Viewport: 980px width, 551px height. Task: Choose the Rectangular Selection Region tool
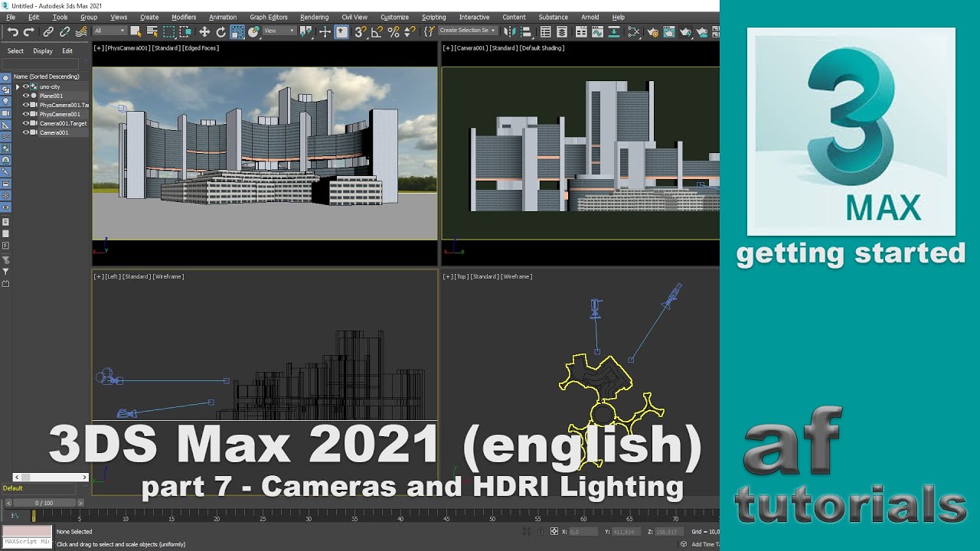(168, 31)
